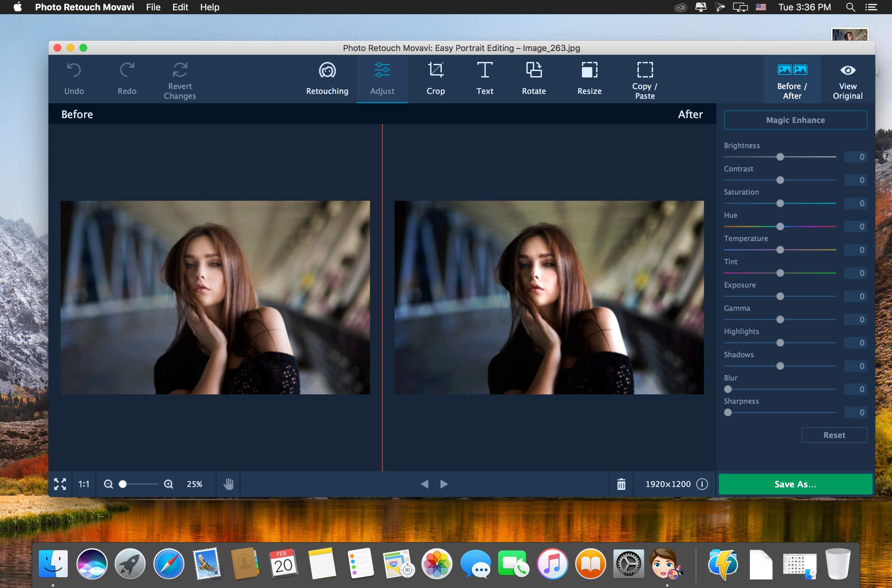Open the Retouching tools
This screenshot has height=588, width=892.
[327, 79]
